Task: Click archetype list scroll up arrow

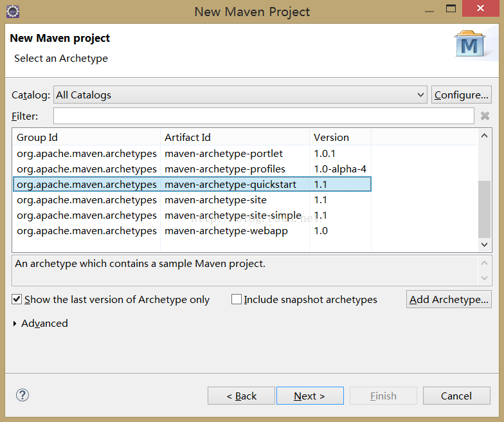Action: coord(485,136)
